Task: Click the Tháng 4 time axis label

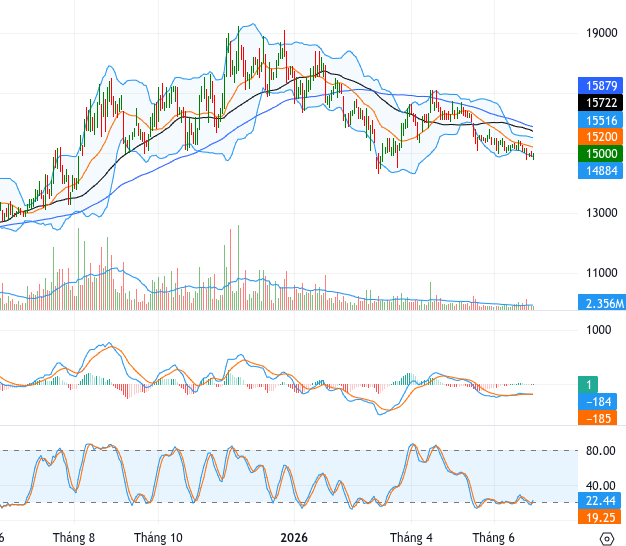Action: [x=411, y=538]
